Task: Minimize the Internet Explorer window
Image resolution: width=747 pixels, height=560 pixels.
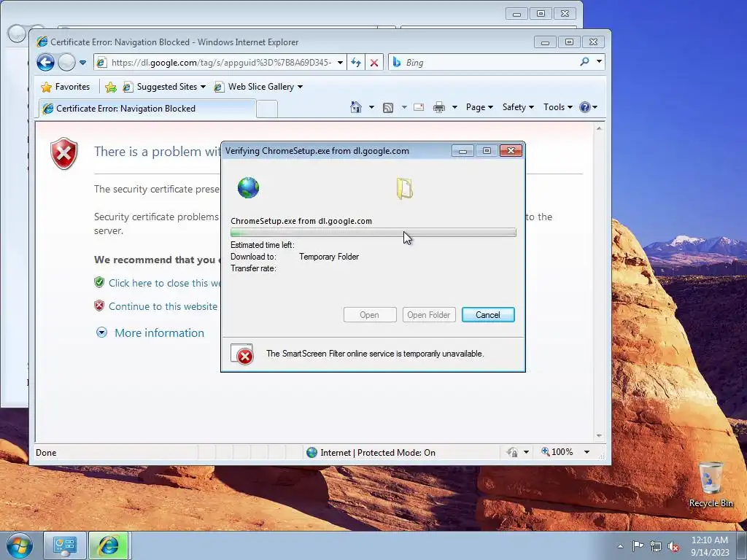Action: [x=545, y=42]
